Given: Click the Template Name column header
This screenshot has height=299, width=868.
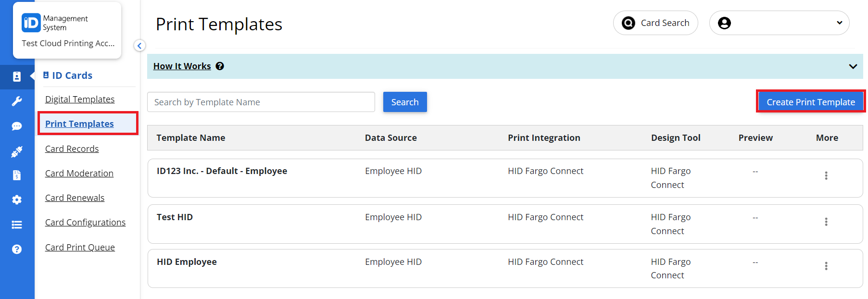Looking at the screenshot, I should pos(191,138).
